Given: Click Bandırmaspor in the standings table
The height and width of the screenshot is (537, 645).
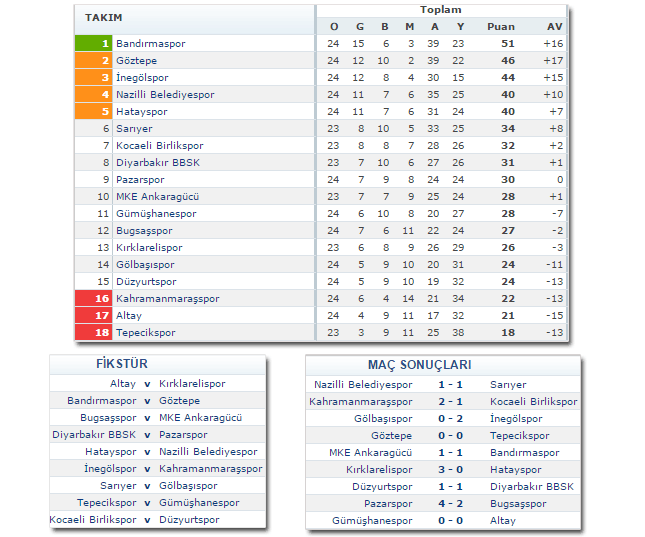Looking at the screenshot, I should [151, 44].
